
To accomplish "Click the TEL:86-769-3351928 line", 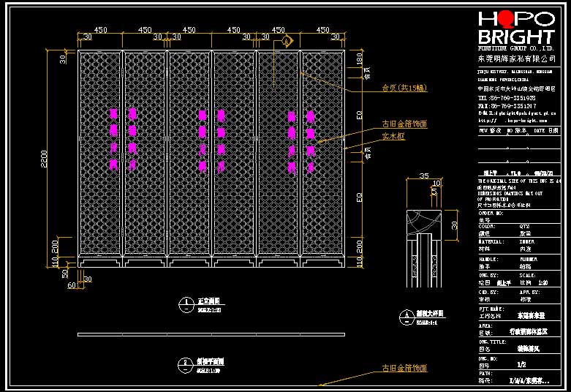I will pyautogui.click(x=507, y=98).
